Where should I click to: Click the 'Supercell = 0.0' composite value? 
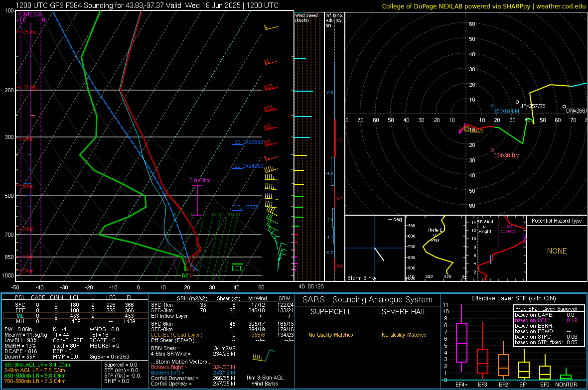click(x=121, y=365)
